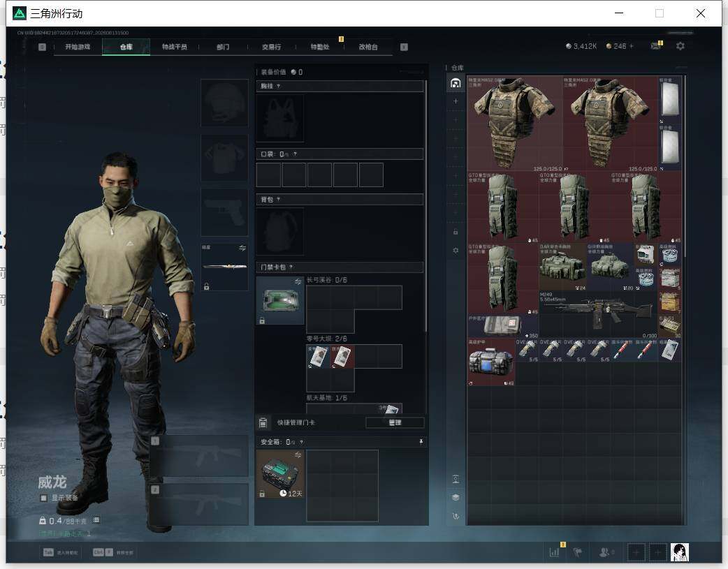Click the 快捷管理门卡 icon
Screen dimensions: 728x569
pyautogui.click(x=263, y=422)
